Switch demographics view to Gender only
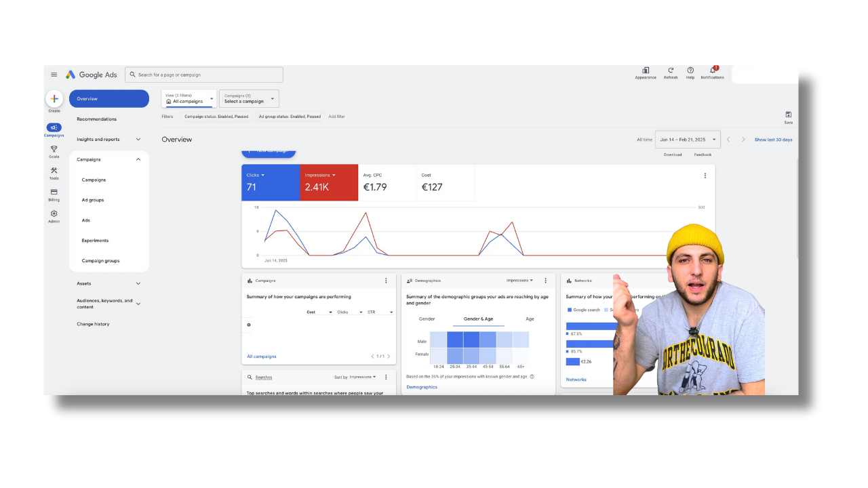 tap(427, 319)
